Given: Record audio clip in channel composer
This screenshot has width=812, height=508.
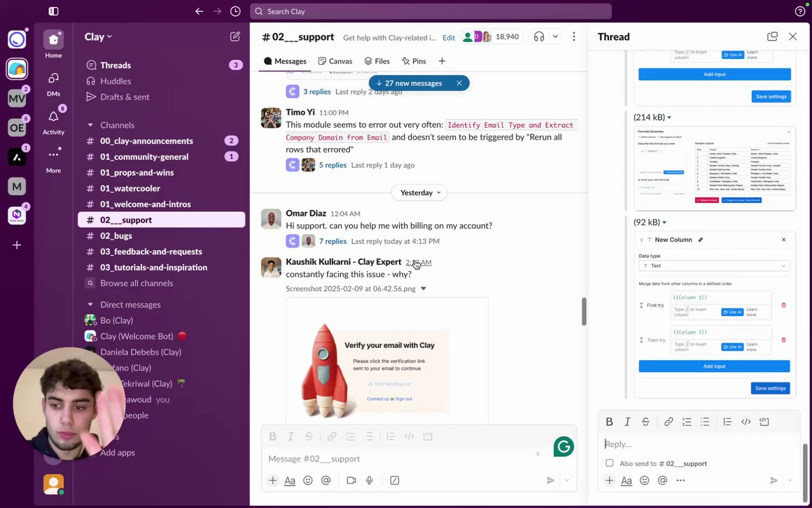Looking at the screenshot, I should pos(369,481).
